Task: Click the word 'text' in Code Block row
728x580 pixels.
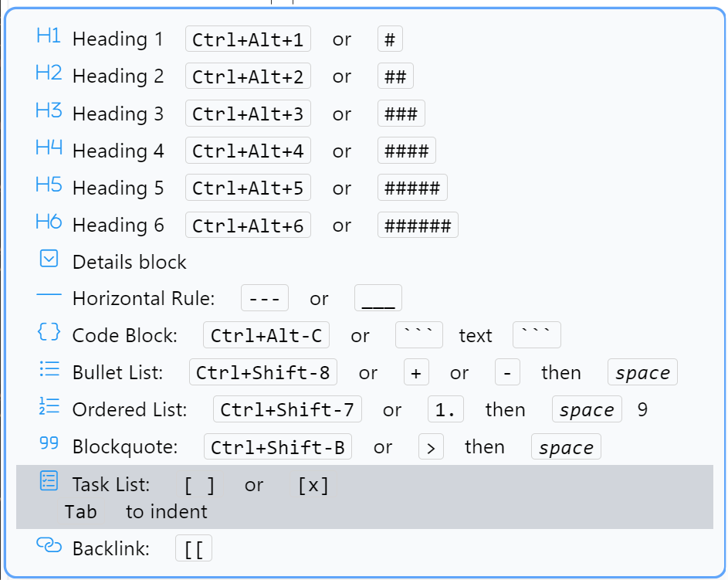Action: [x=476, y=335]
